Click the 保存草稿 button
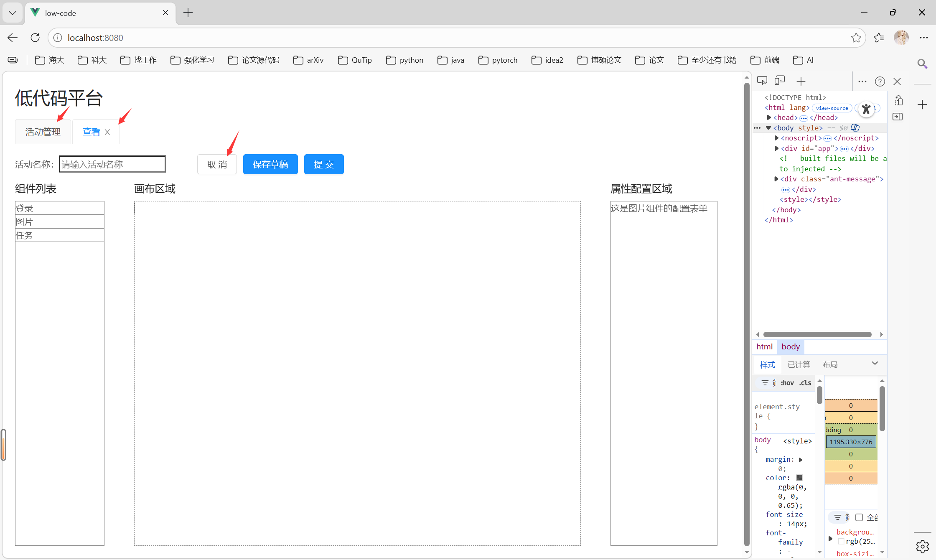Image resolution: width=936 pixels, height=560 pixels. pos(270,164)
